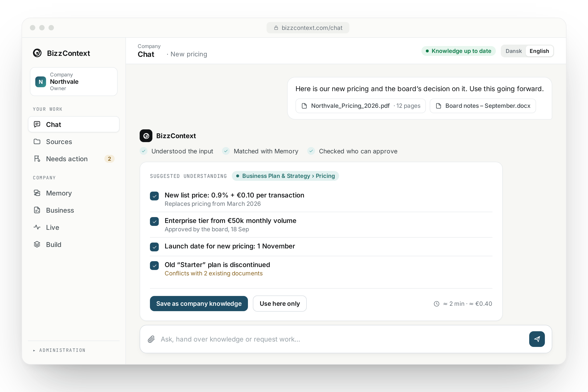Screen dimensions: 588x392
Task: Open Needs action list
Action: (x=74, y=159)
